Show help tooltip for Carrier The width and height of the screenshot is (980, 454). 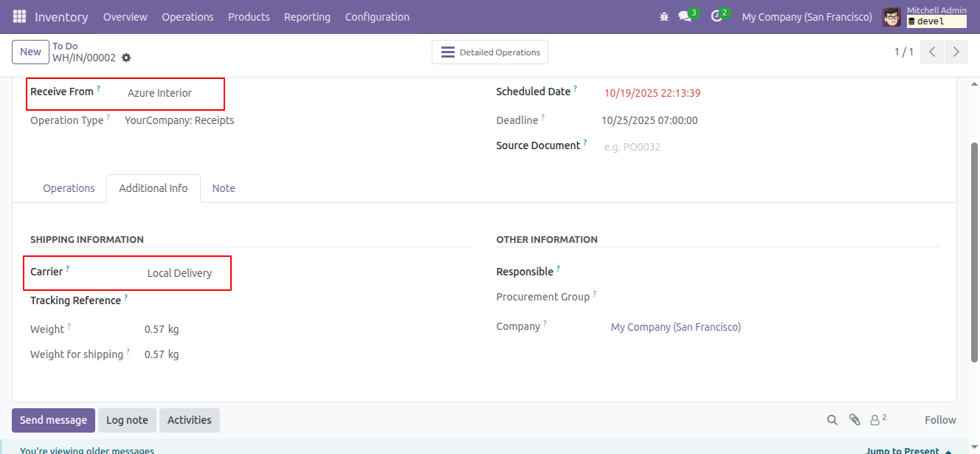tap(67, 269)
